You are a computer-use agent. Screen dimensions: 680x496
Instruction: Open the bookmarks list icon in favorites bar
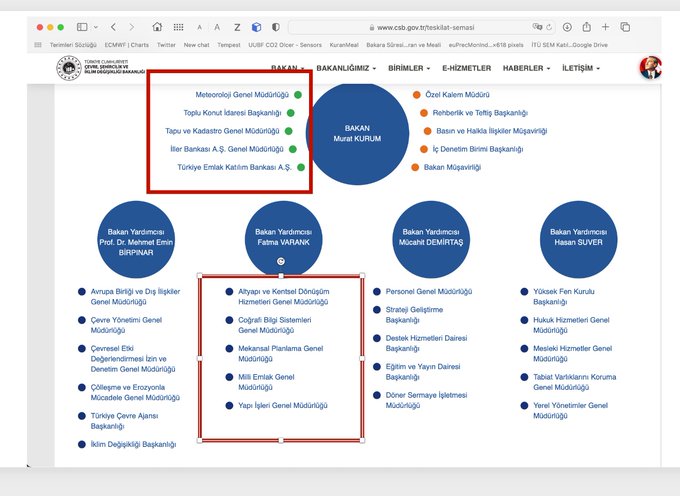[38, 45]
